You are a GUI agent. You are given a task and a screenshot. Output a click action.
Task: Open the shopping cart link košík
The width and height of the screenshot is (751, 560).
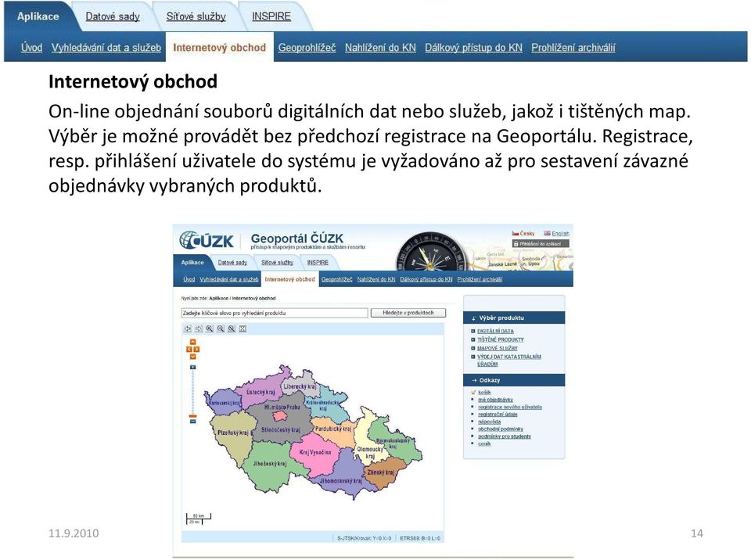484,393
